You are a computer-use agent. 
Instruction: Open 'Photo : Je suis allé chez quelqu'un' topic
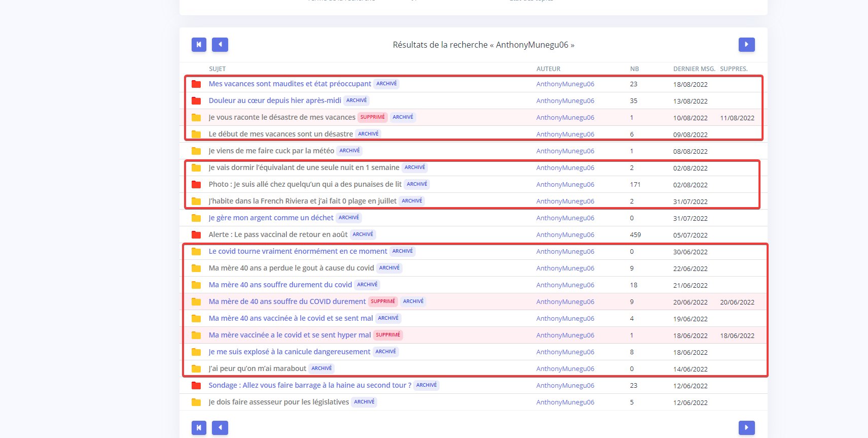[305, 184]
